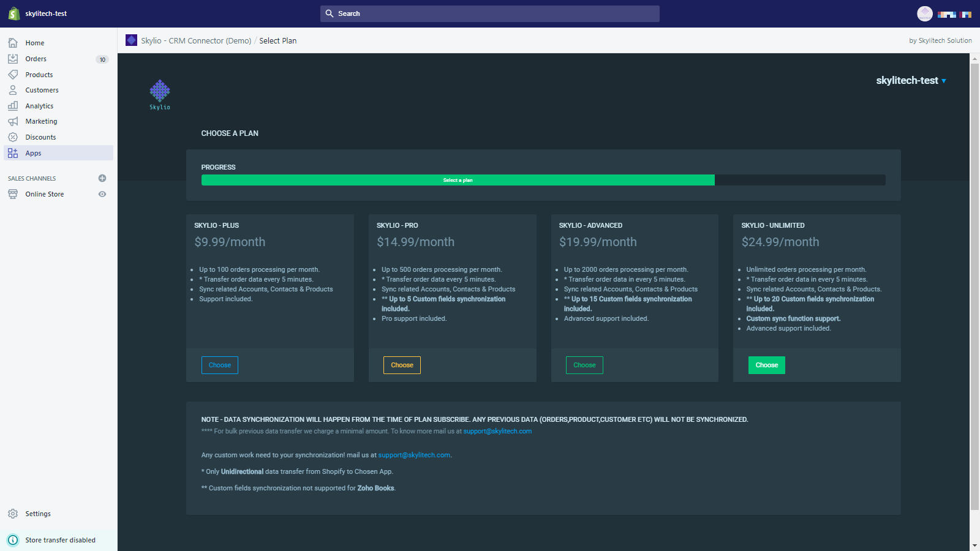Click 'Pro support included.' text
980x551 pixels.
pyautogui.click(x=414, y=318)
